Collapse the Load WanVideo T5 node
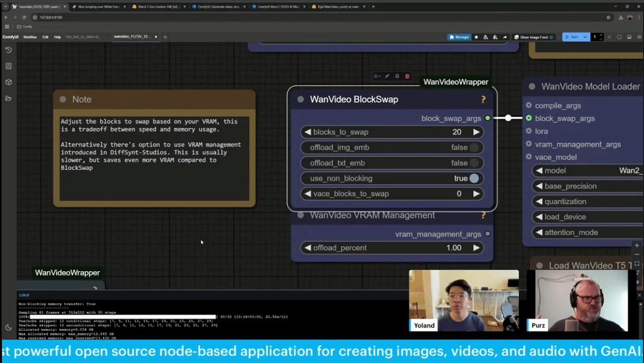Screen dimensions: 644x363 [539, 266]
